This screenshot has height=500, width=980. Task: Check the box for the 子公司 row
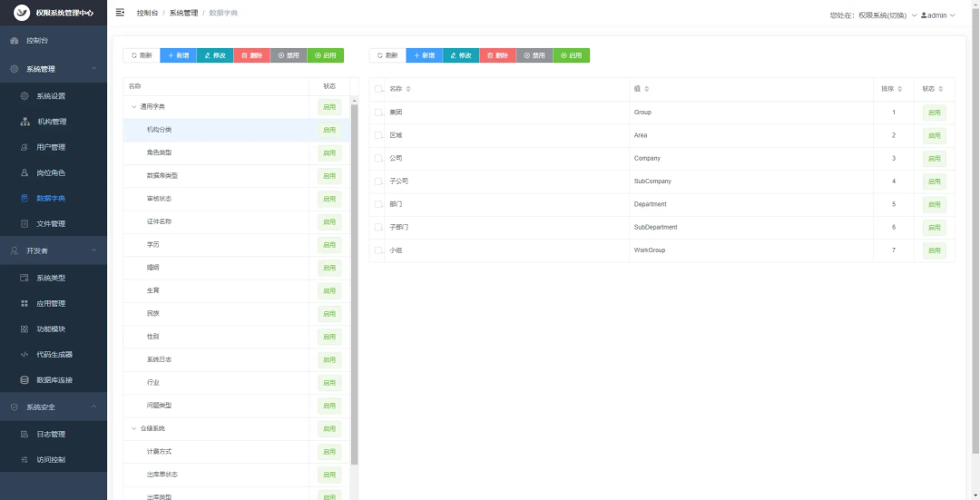pos(378,181)
